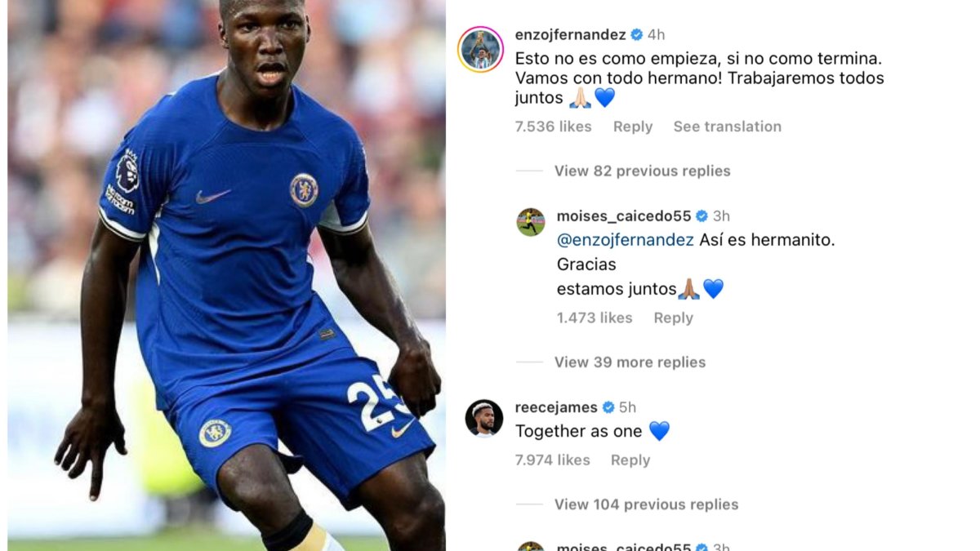Viewport: 980px width, 551px height.
Task: Open enzojfernandez profile avatar
Action: (480, 50)
